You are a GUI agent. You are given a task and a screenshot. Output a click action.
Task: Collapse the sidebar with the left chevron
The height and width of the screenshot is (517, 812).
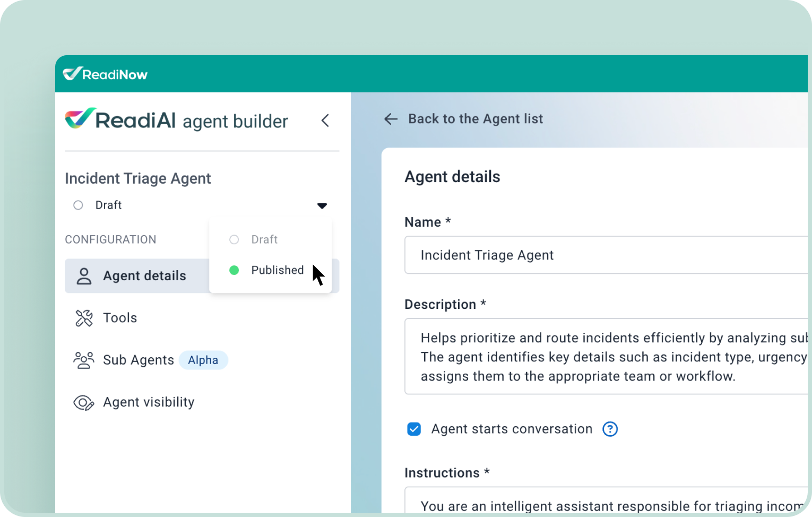[x=325, y=120]
